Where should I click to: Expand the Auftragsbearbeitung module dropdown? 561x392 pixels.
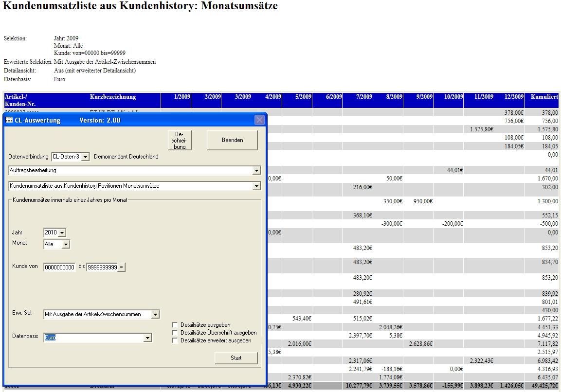[256, 171]
